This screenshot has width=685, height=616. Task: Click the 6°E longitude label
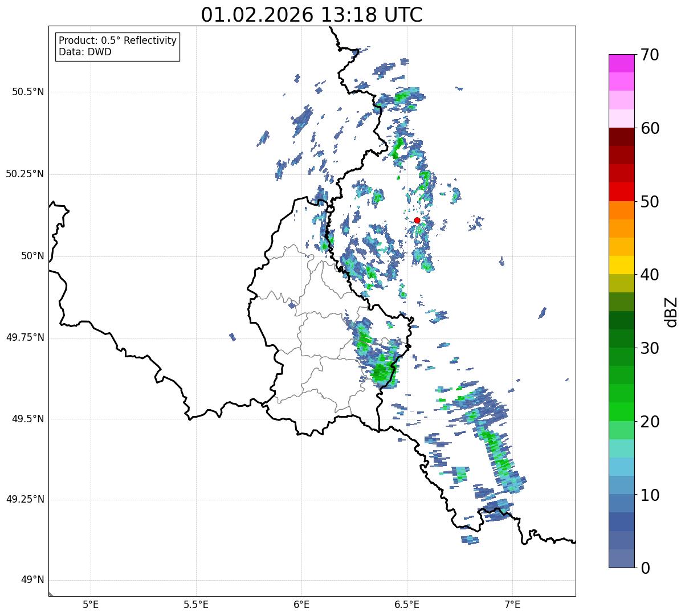pyautogui.click(x=301, y=604)
